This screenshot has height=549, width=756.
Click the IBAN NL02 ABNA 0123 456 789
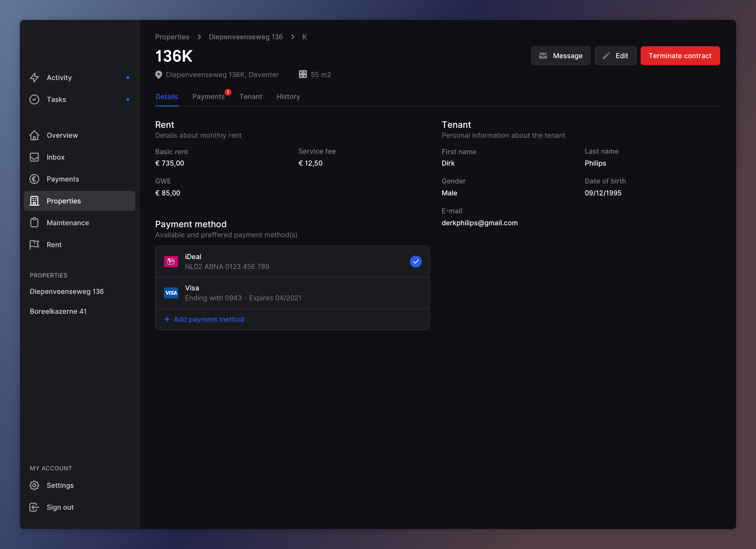tap(227, 267)
